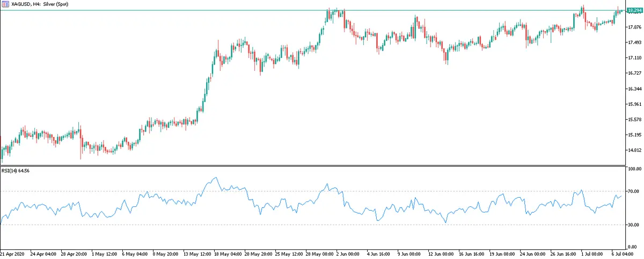Click the 12 Jun 00:00 time label
The height and width of the screenshot is (259, 644).
[x=441, y=253]
